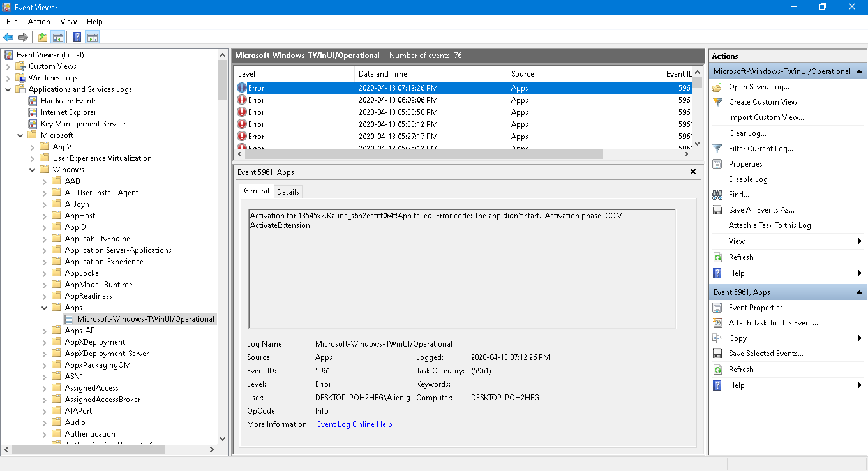This screenshot has height=471, width=868.
Task: Click the Open Saved Log icon
Action: [x=718, y=87]
